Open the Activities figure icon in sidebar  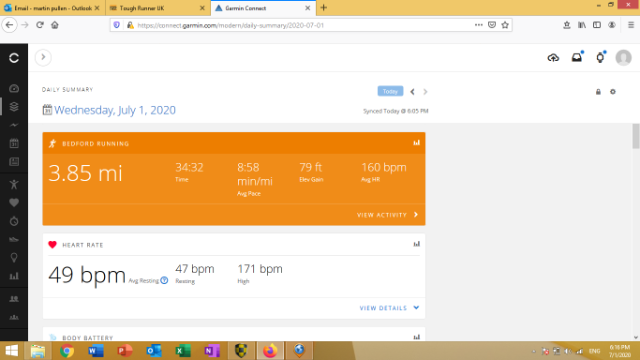[x=14, y=184]
